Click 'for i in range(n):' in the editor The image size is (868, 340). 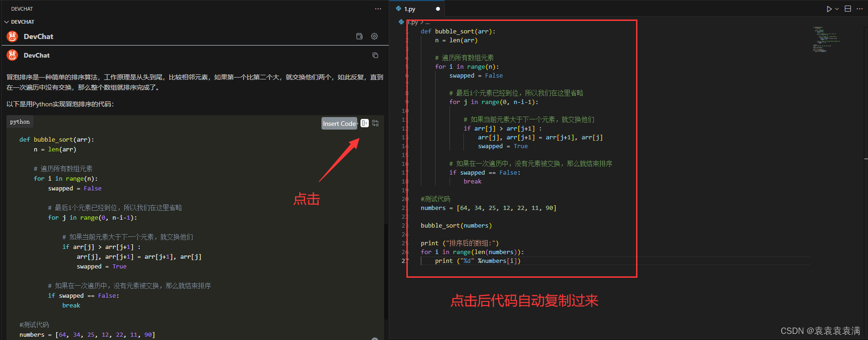(467, 66)
